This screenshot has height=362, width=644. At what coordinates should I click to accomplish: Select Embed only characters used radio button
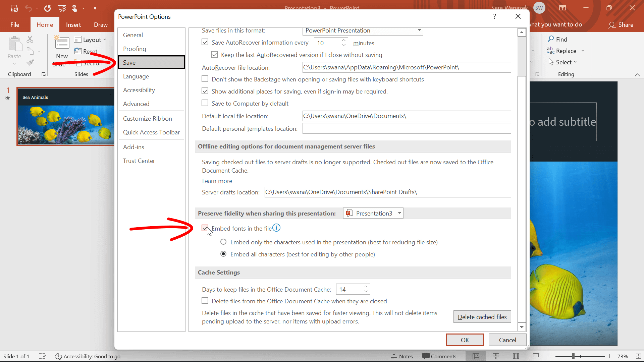tap(223, 242)
